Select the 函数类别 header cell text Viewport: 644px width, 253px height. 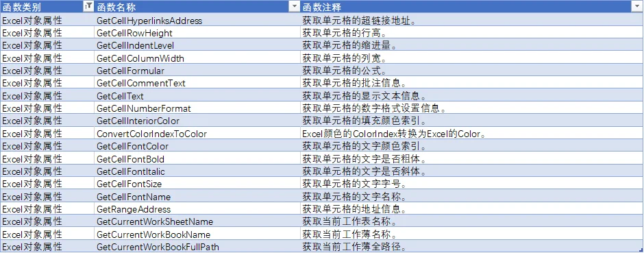tap(22, 8)
